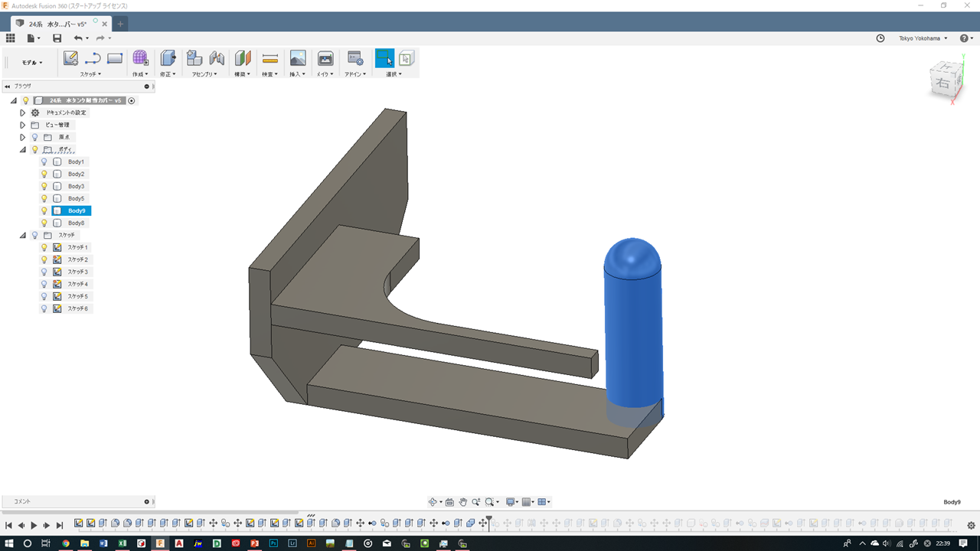Click the Pan hand tool
The height and width of the screenshot is (551, 980).
[x=462, y=502]
